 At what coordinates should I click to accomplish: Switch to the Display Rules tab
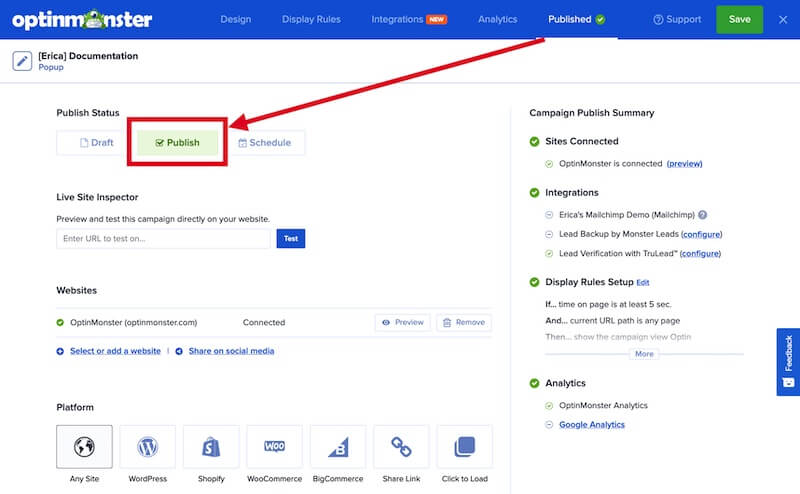tap(311, 19)
